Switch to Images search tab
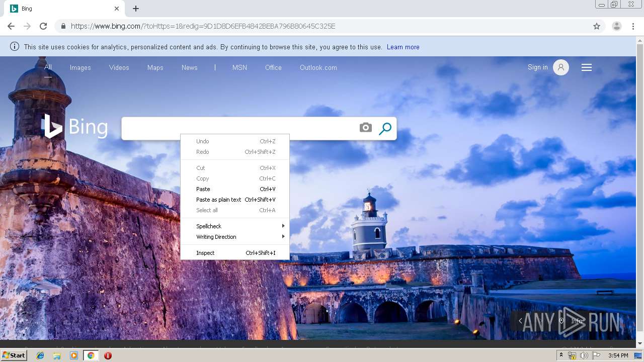Image resolution: width=644 pixels, height=362 pixels. pyautogui.click(x=80, y=67)
